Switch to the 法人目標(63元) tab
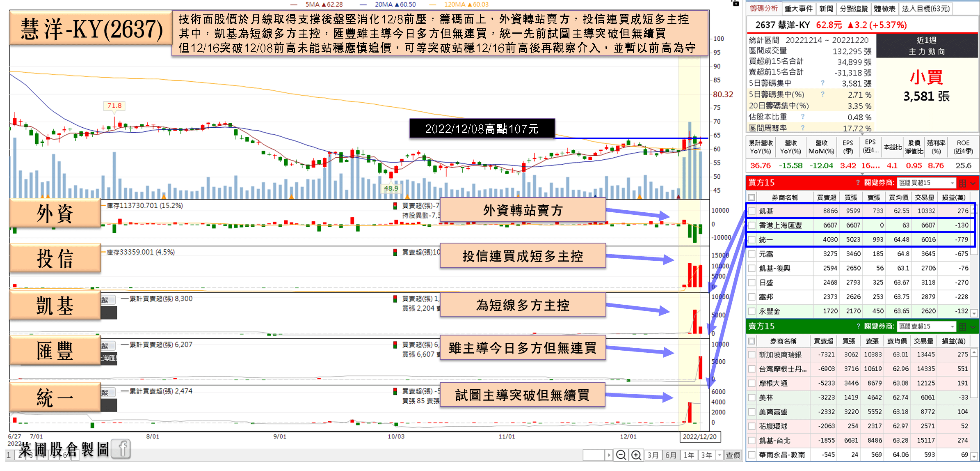Viewport: 980px width, 471px height. [925, 9]
